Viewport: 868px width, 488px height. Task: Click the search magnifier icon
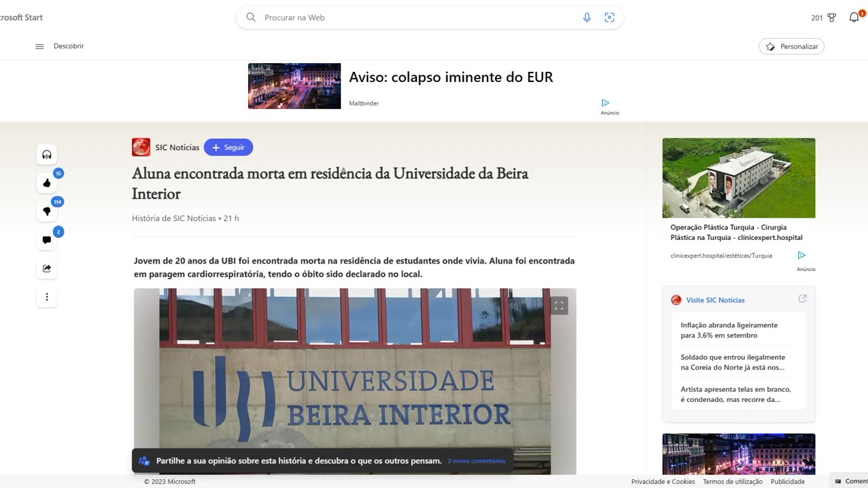tap(251, 18)
